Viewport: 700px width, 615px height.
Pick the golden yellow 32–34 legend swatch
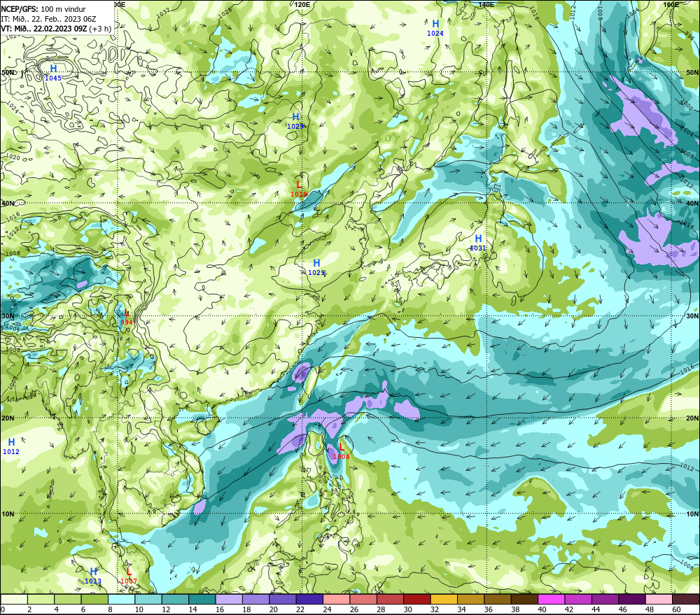[444, 599]
